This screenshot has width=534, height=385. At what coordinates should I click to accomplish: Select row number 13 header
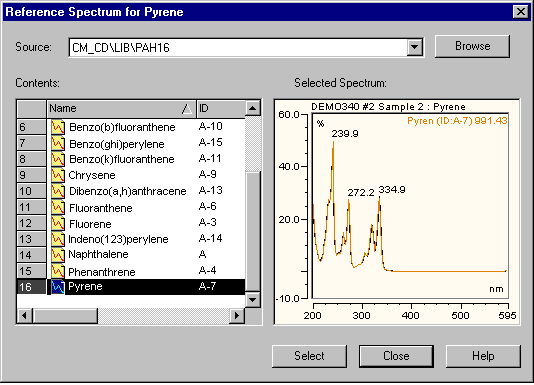point(31,239)
